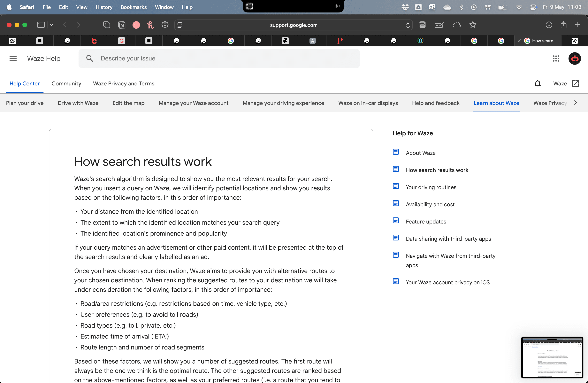Open the hamburger main menu icon
Screen dimensions: 588x383
[13, 58]
